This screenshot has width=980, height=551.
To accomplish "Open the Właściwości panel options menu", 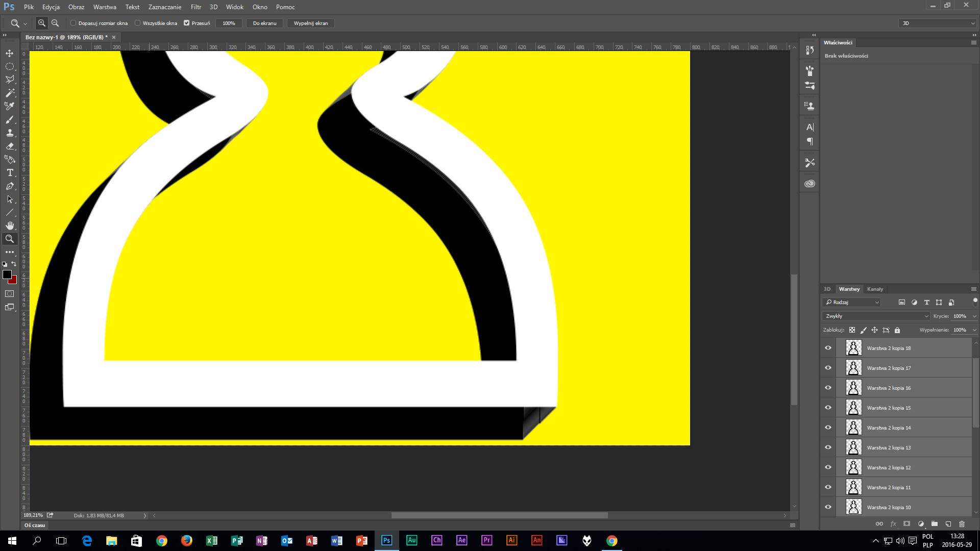I will click(973, 43).
